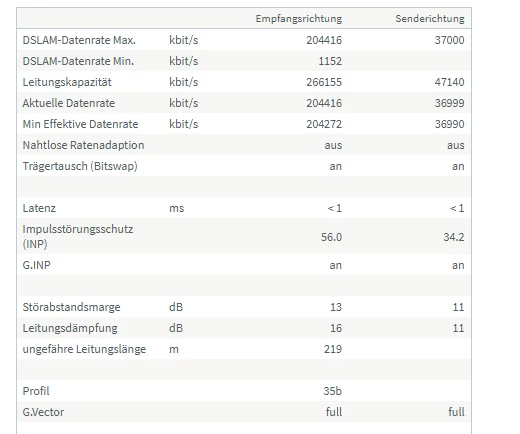Image resolution: width=520 pixels, height=434 pixels.
Task: Select the Nahtlose Ratenadaption label
Action: [83, 145]
